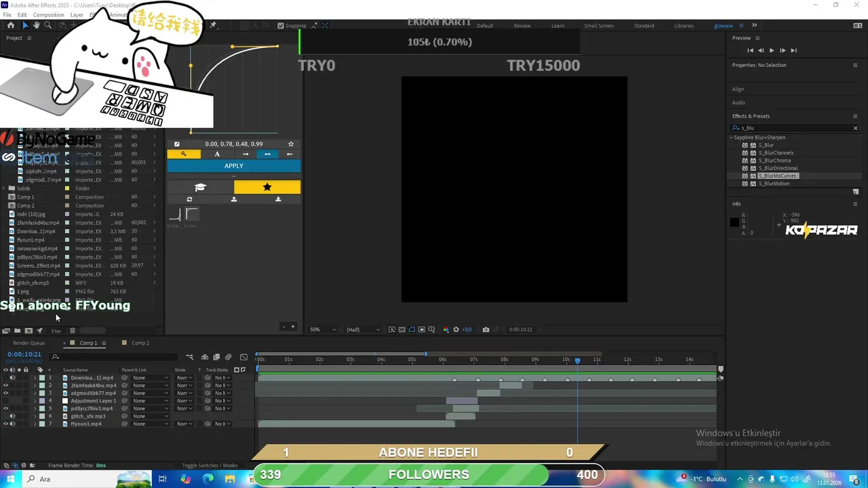Open composition mini-flowchart in timeline
Image resolution: width=868 pixels, height=488 pixels.
[190, 357]
